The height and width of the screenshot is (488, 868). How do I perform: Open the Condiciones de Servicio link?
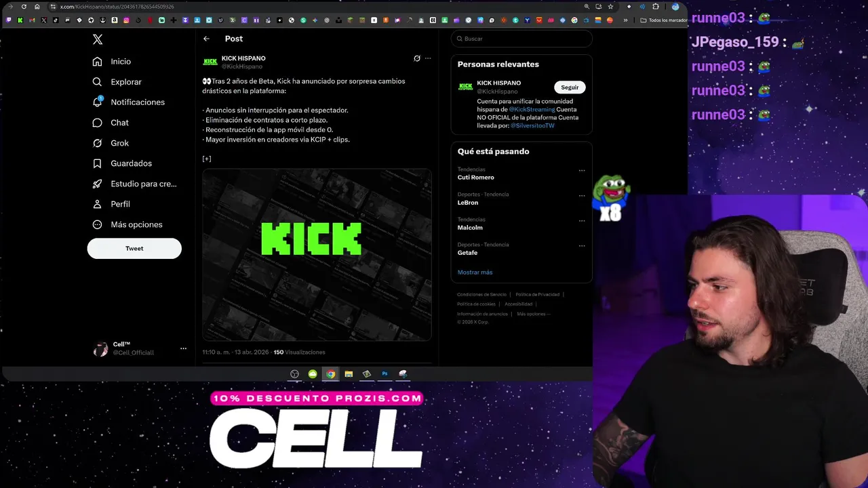pos(481,295)
